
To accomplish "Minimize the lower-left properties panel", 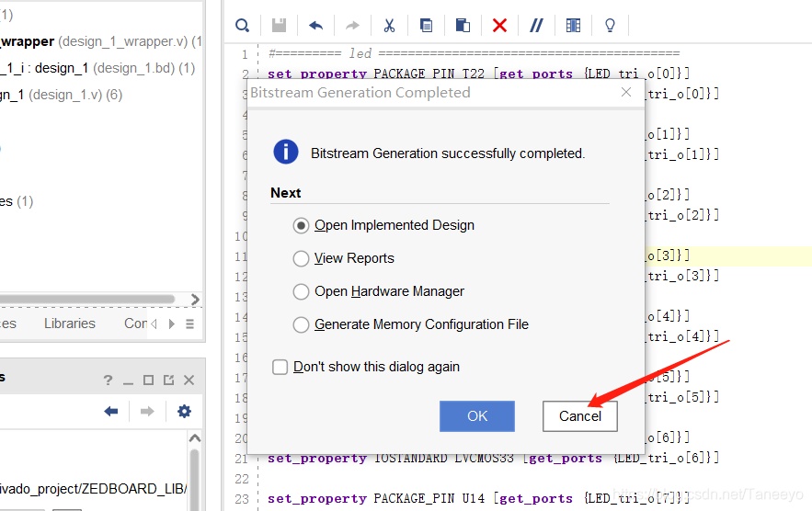I will tap(129, 382).
